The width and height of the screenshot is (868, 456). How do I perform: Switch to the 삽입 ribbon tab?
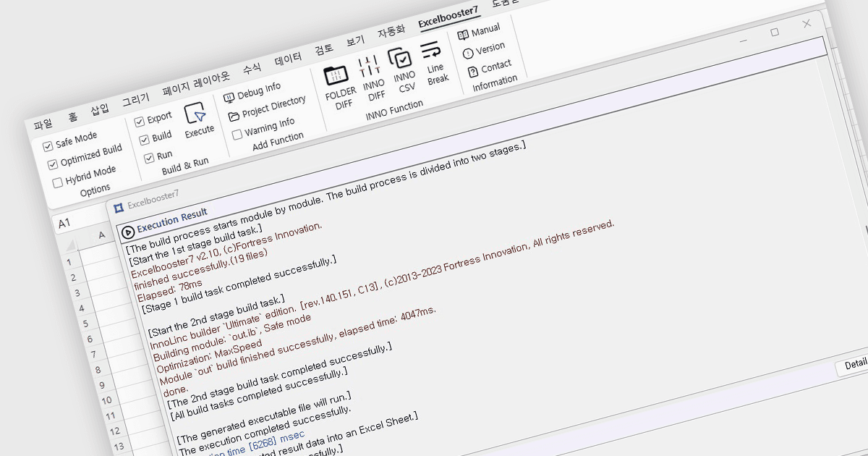pos(100,109)
